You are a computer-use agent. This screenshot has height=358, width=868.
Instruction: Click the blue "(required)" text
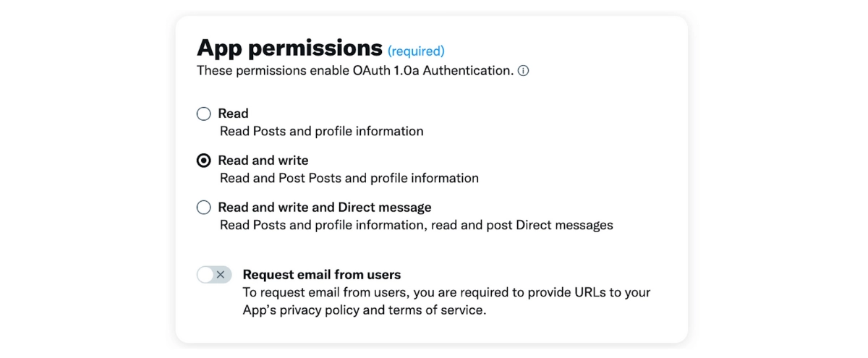click(x=416, y=51)
